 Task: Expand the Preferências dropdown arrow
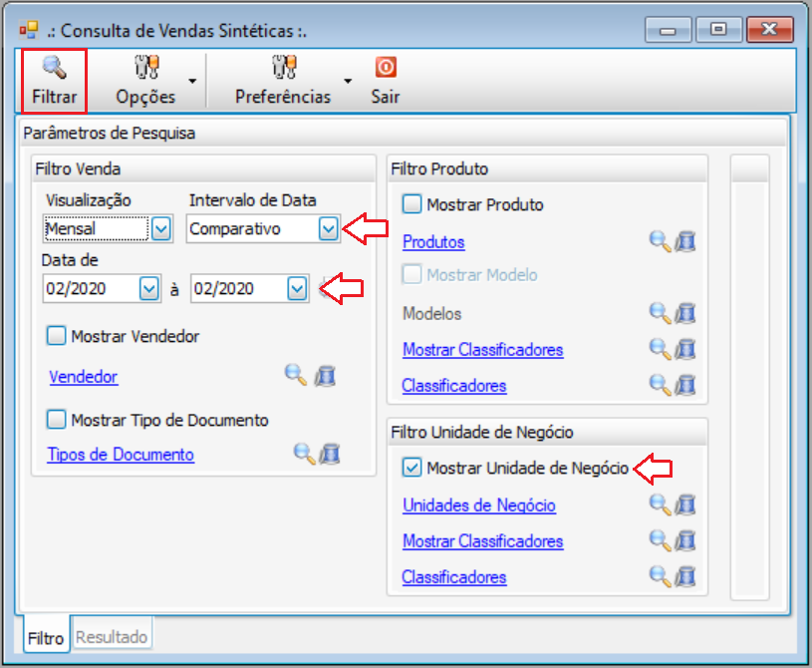348,81
